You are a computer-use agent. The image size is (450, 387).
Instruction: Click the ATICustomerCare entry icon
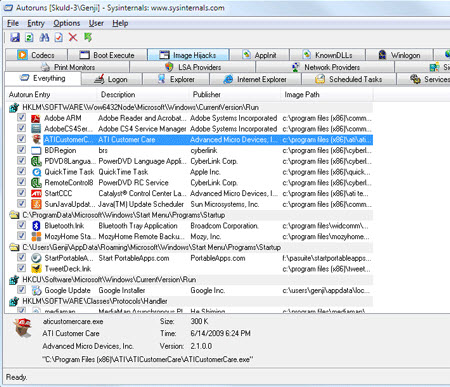click(x=36, y=140)
